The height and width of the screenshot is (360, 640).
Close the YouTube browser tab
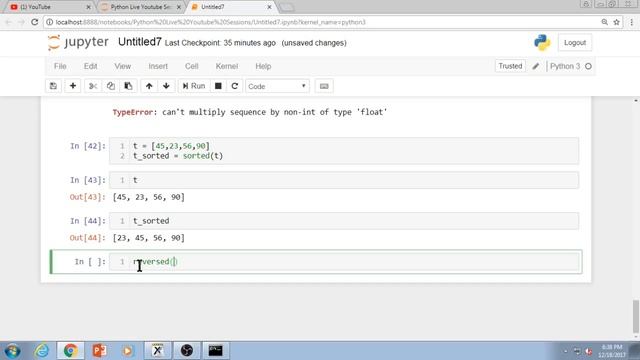click(89, 7)
